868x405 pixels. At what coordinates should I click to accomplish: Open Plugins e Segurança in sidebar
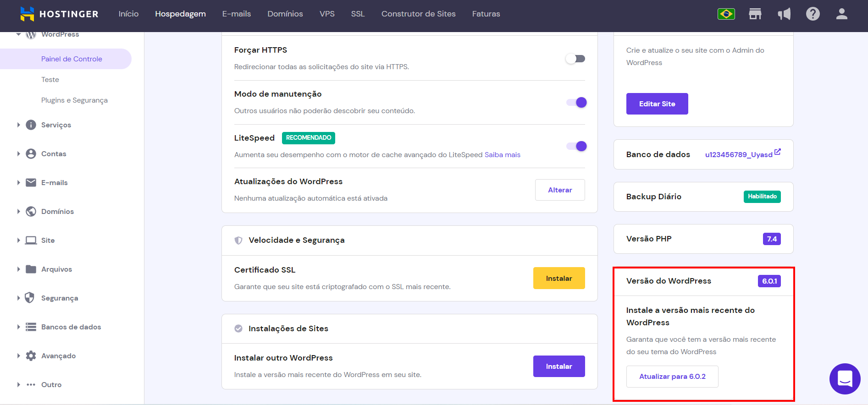pyautogui.click(x=74, y=100)
